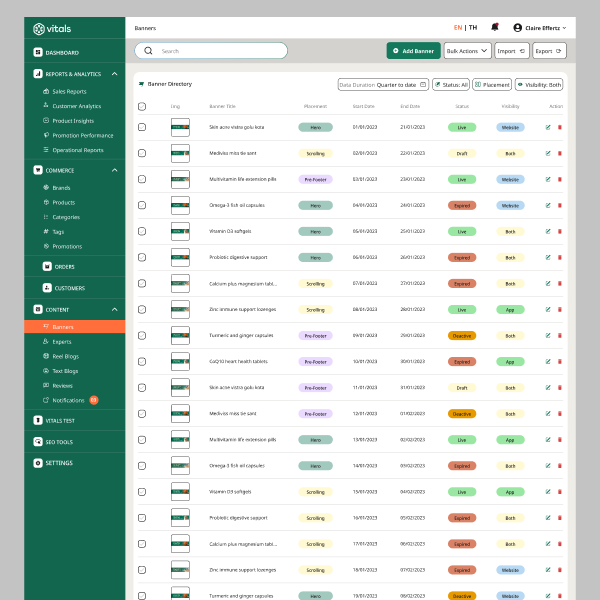This screenshot has width=600, height=600.
Task: Open the Status: All filter
Action: point(451,85)
